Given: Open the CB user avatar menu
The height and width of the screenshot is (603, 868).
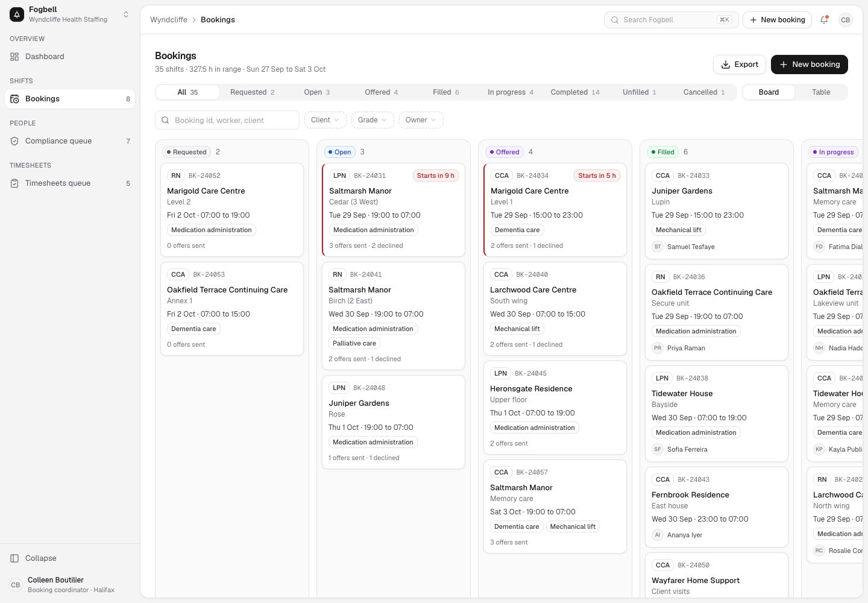Looking at the screenshot, I should tap(846, 20).
